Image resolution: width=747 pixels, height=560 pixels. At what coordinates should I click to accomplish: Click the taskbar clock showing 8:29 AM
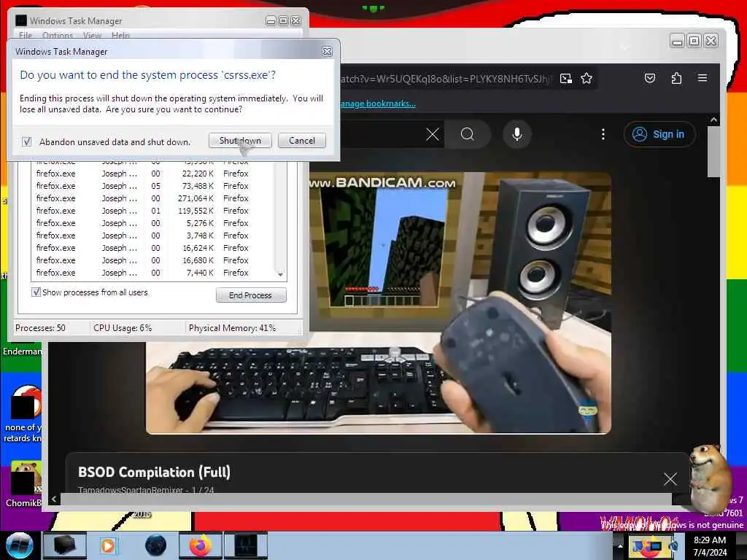pyautogui.click(x=710, y=545)
